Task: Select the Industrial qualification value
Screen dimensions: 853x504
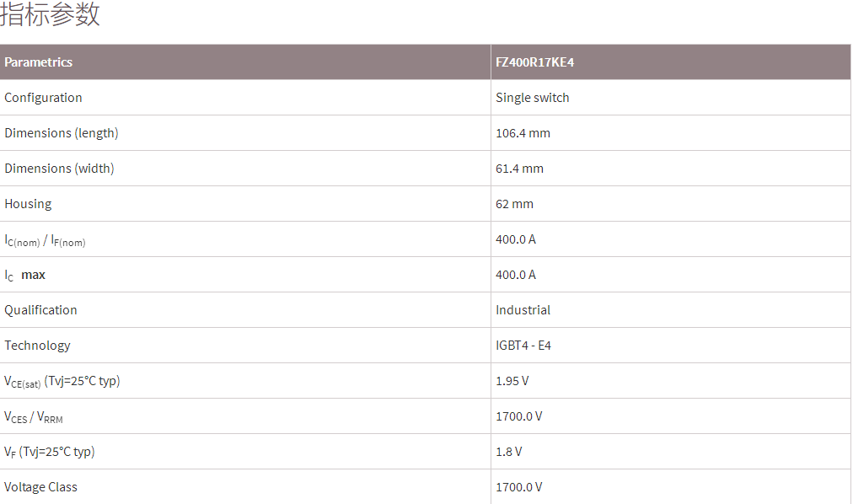Action: (x=523, y=310)
